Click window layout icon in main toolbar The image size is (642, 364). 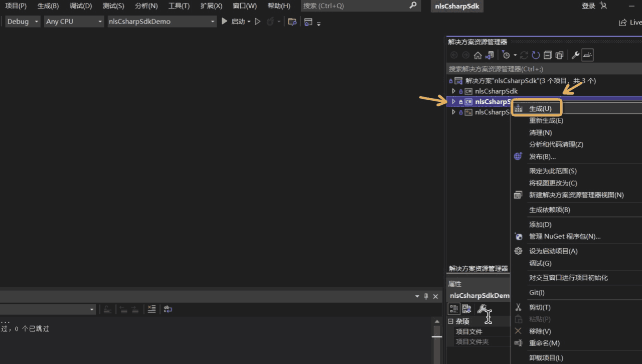(308, 22)
